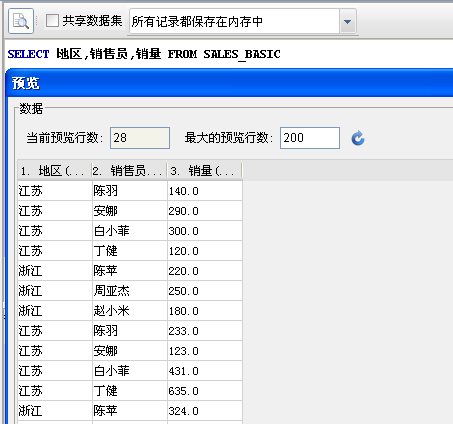
Task: Click the 销售员 column header
Action: (129, 171)
